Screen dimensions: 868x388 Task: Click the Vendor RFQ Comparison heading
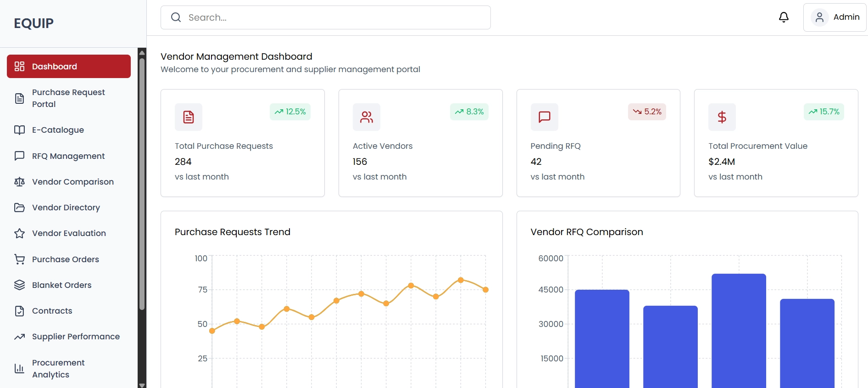coord(587,232)
